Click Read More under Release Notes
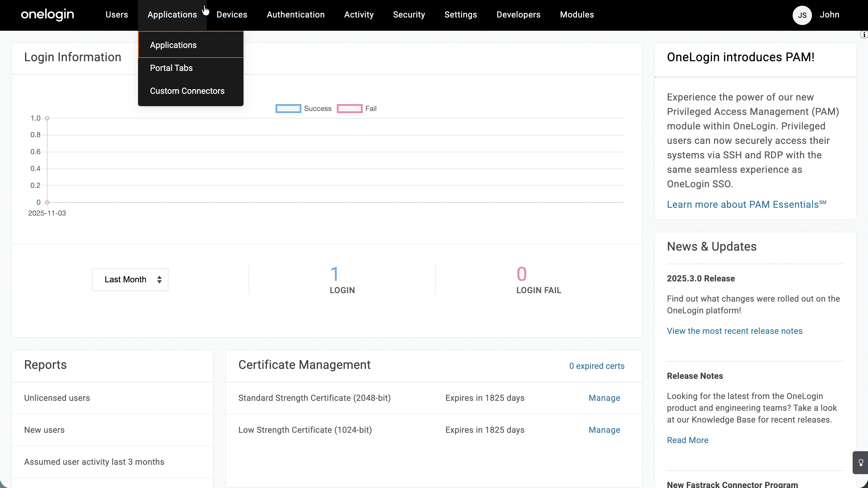Viewport: 868px width, 488px height. click(x=687, y=440)
